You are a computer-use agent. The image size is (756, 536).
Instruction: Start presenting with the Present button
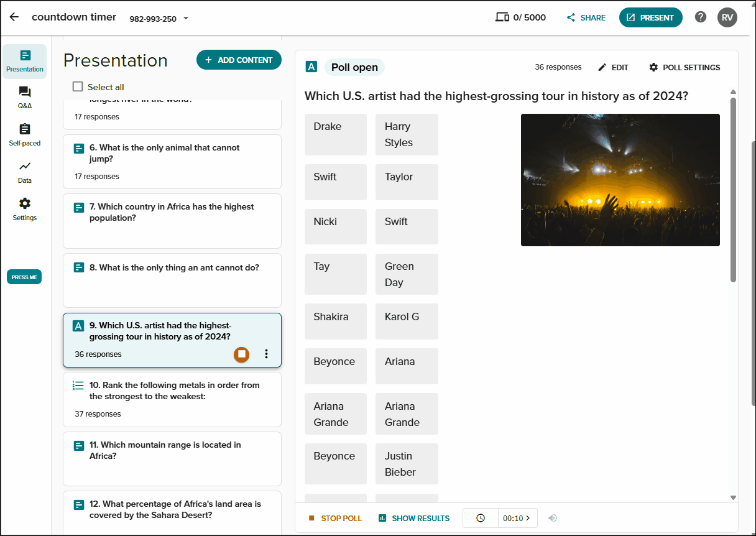tap(650, 17)
